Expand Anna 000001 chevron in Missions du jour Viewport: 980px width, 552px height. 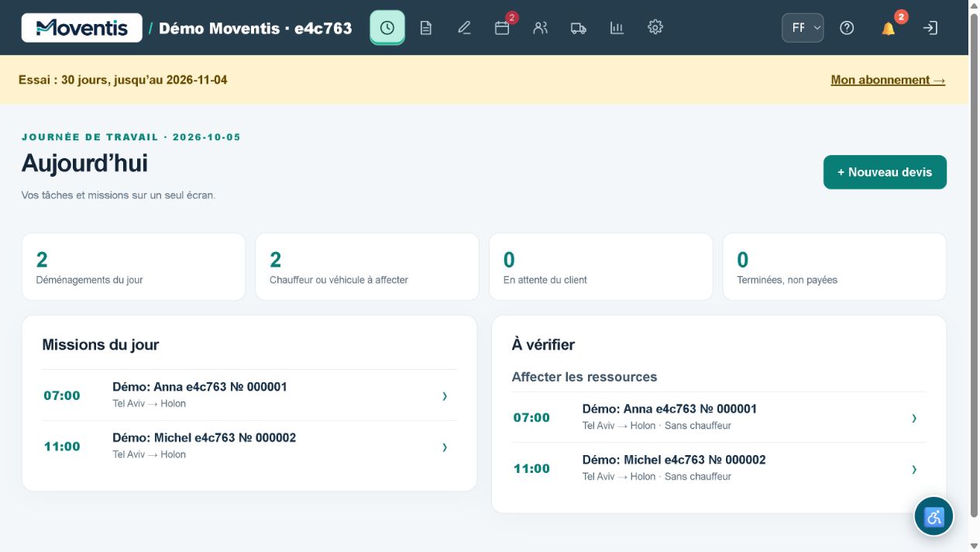pyautogui.click(x=445, y=396)
